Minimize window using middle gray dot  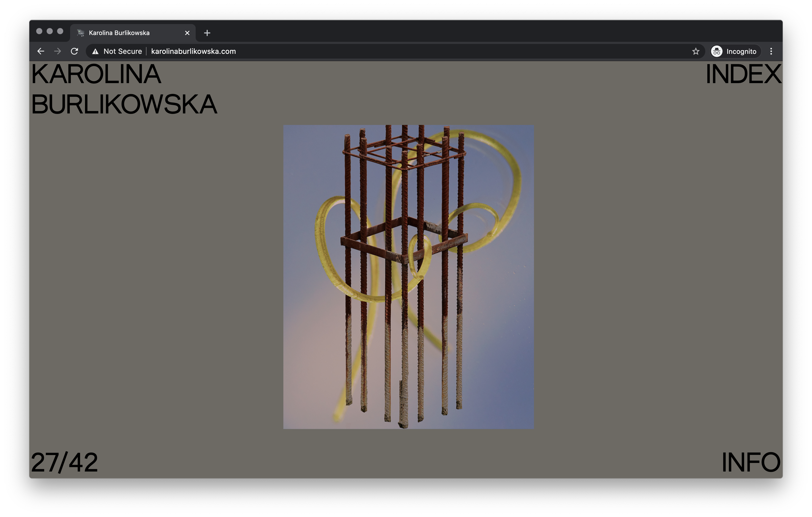pyautogui.click(x=49, y=31)
